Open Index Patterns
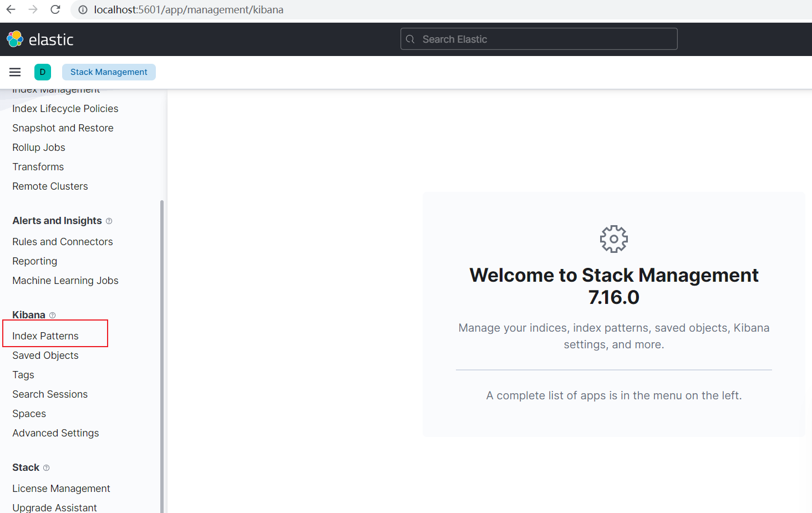This screenshot has height=513, width=812. (x=45, y=336)
